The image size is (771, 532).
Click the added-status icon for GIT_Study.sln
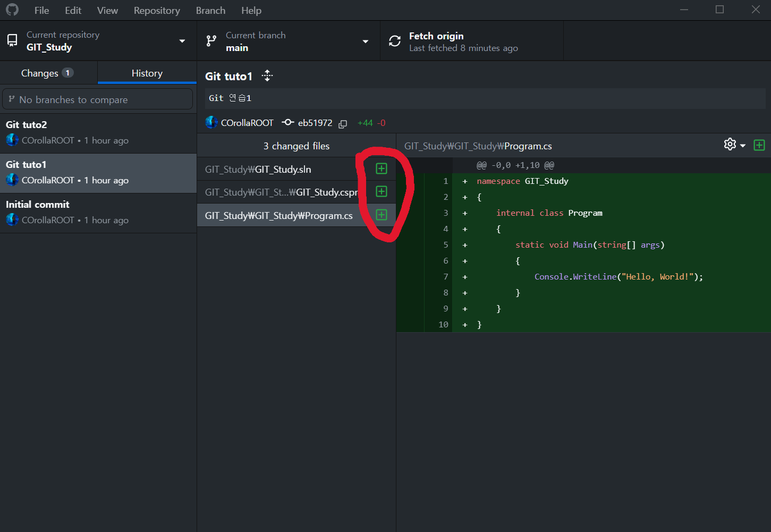(x=382, y=168)
